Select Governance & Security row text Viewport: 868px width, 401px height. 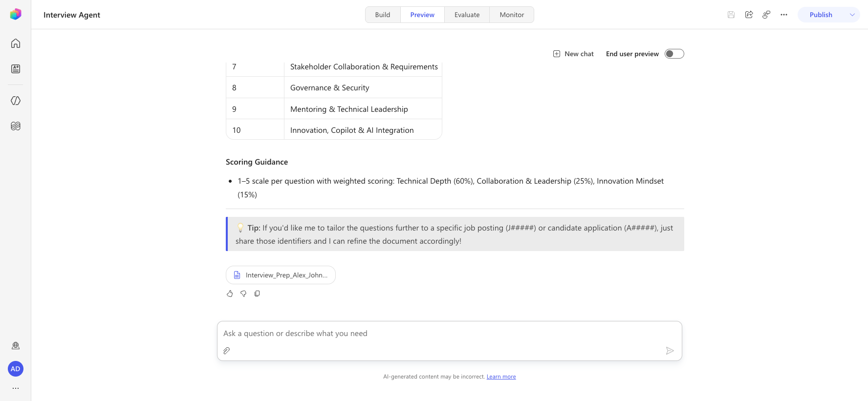[330, 88]
